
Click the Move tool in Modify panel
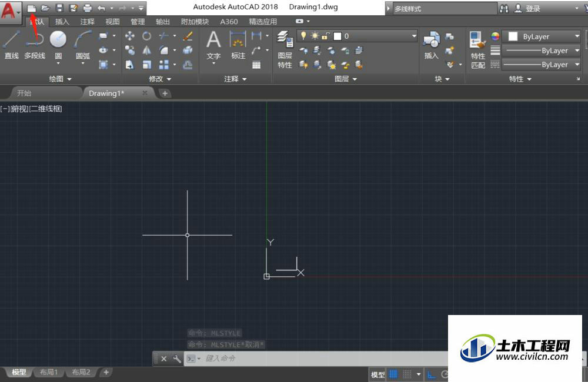130,36
